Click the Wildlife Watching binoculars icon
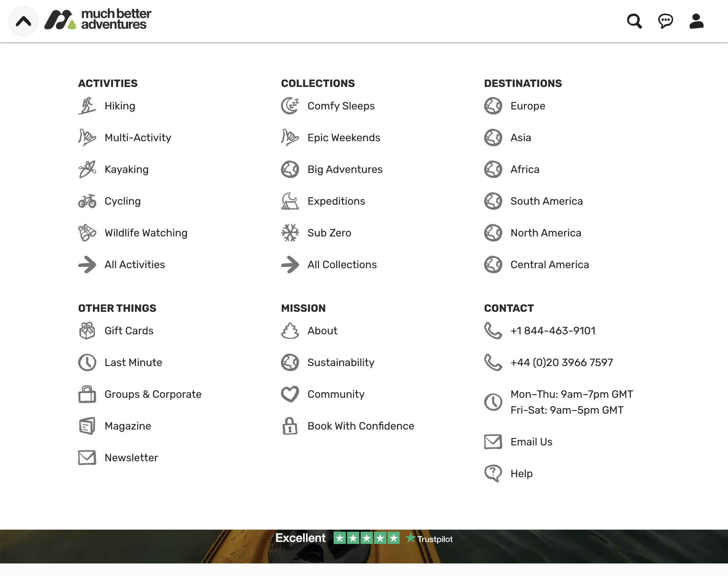Screen dimensions: 728x576 pos(87,232)
